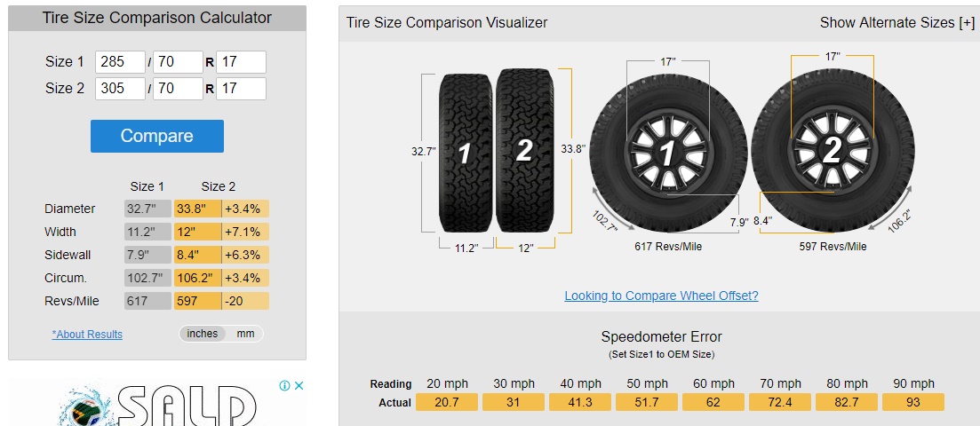Switch units to mm
The height and width of the screenshot is (426, 980).
click(245, 334)
